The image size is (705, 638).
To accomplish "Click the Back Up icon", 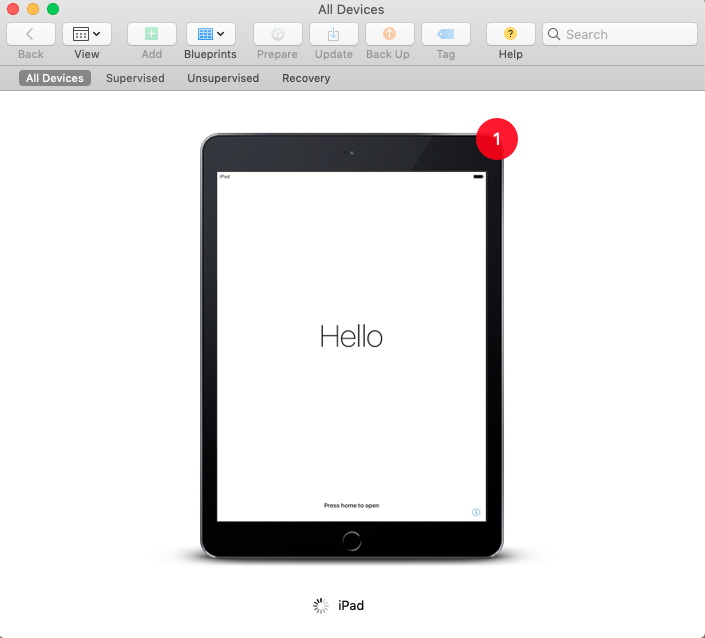I will click(389, 34).
